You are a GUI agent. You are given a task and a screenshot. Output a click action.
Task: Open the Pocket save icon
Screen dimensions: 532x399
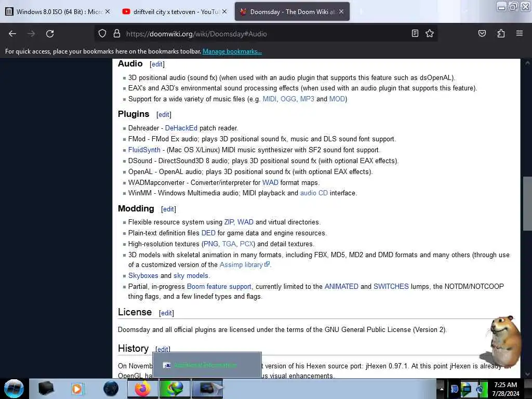point(482,33)
